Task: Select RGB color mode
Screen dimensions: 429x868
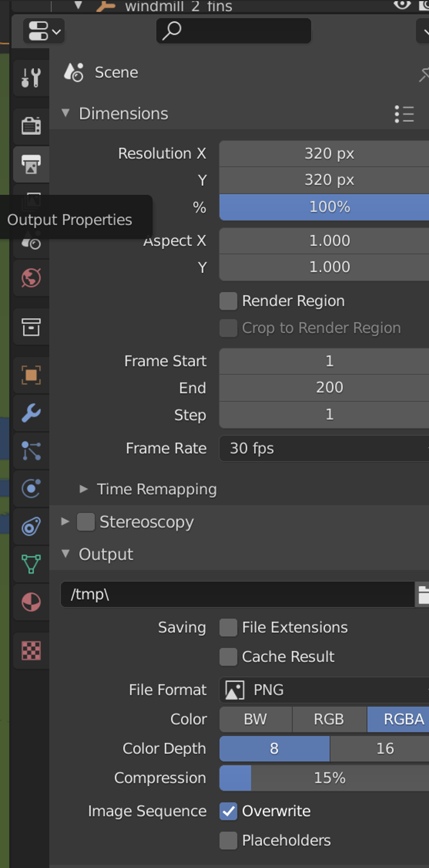Action: coord(329,719)
